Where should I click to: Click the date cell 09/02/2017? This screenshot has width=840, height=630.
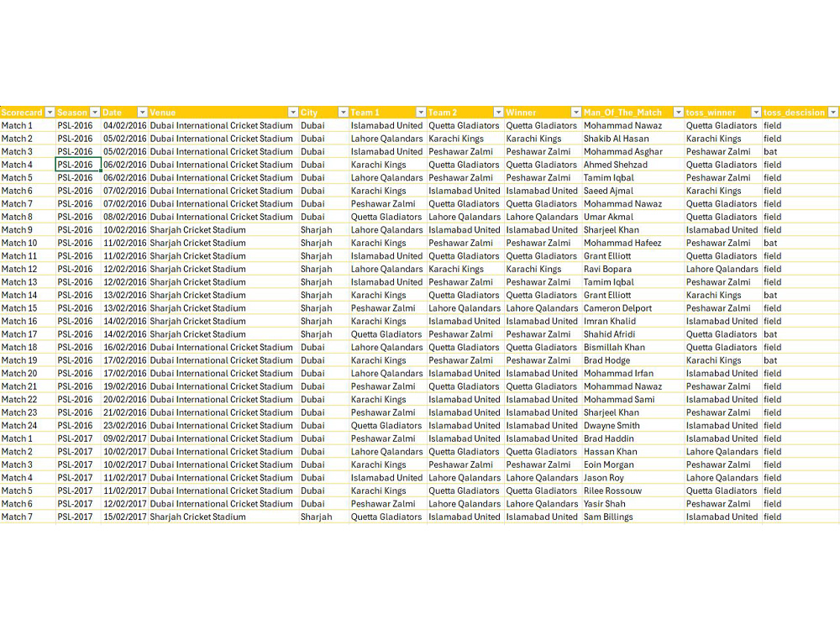pyautogui.click(x=124, y=438)
